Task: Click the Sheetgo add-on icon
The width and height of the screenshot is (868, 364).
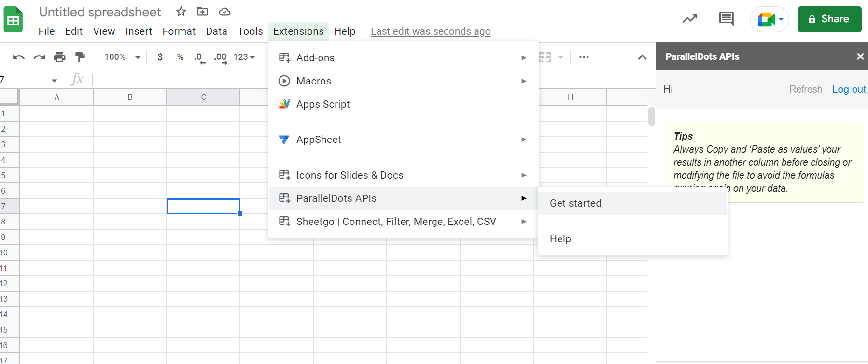Action: coord(284,221)
